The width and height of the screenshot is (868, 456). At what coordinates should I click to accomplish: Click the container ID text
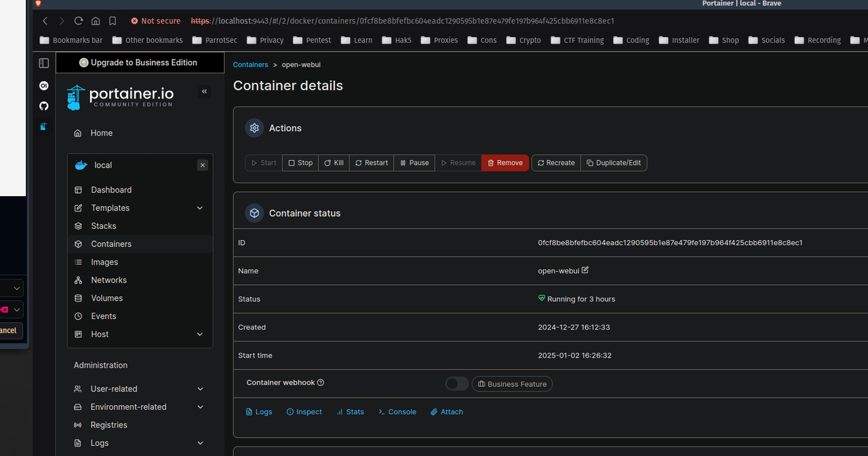click(x=670, y=243)
